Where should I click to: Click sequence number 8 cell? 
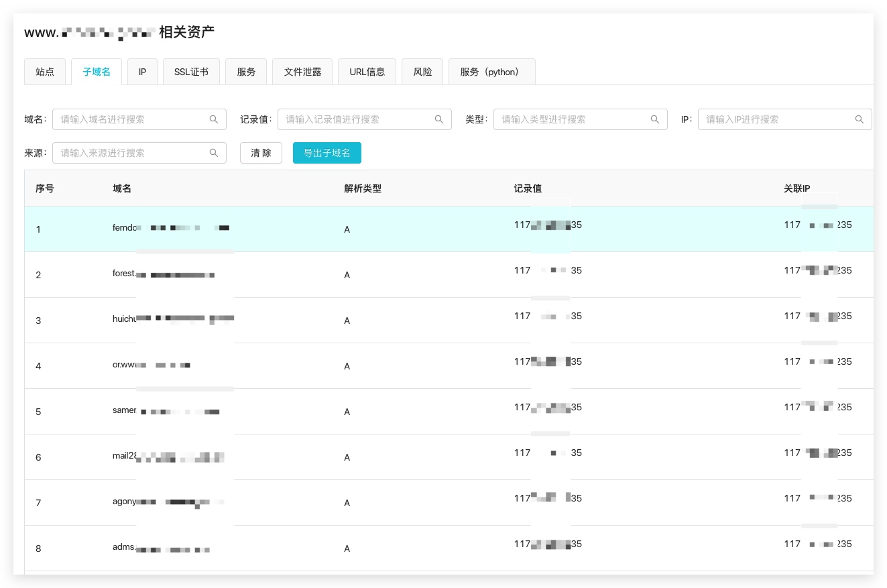[x=38, y=548]
